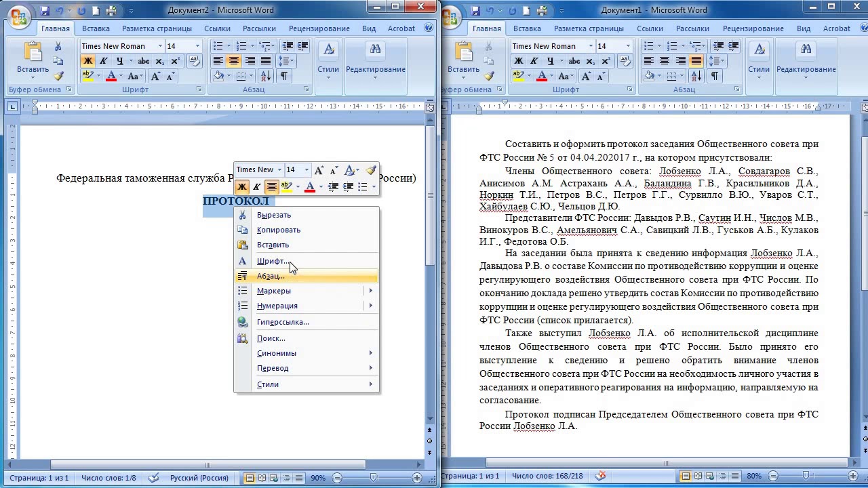Viewport: 868px width, 488px height.
Task: Click the Format Painter on the floating mini toolbar
Action: tap(371, 170)
